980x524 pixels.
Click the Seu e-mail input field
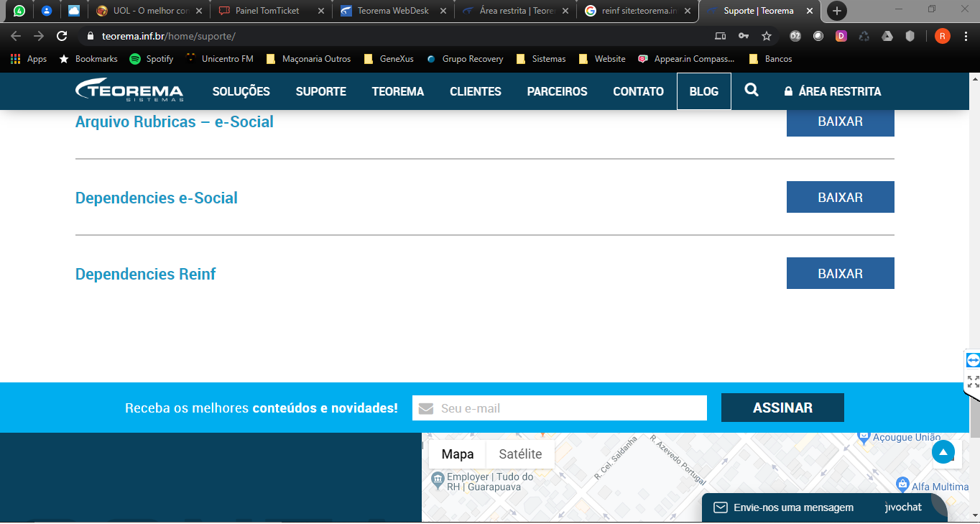click(x=560, y=408)
